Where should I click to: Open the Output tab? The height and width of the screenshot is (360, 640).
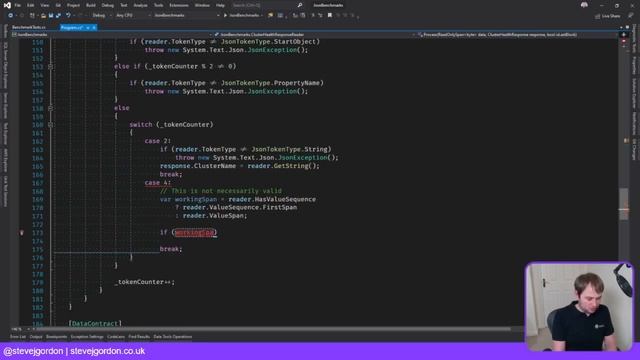pyautogui.click(x=36, y=337)
